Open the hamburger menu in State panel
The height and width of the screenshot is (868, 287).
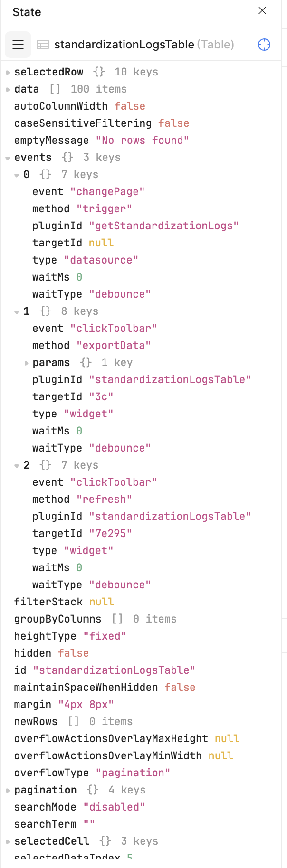[x=18, y=45]
